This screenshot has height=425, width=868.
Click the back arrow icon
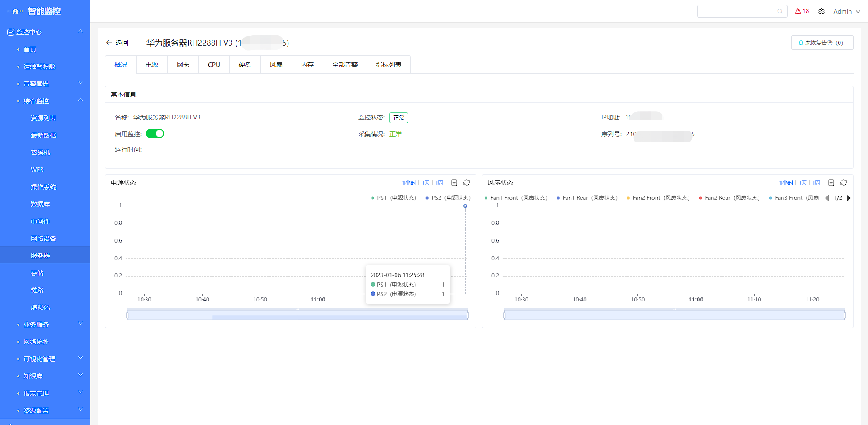[109, 43]
